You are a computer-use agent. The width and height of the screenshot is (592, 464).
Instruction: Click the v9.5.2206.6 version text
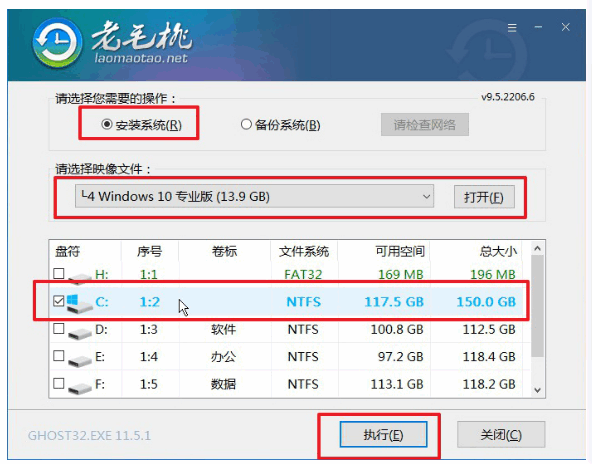pyautogui.click(x=508, y=97)
